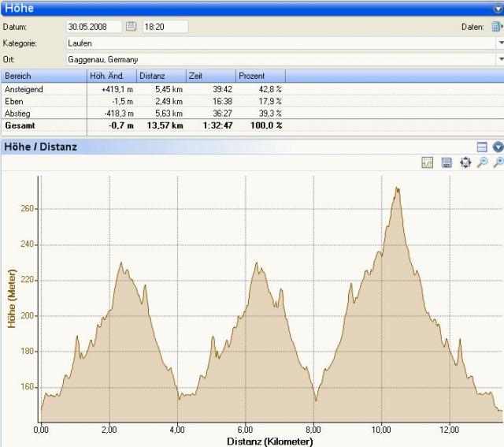The height and width of the screenshot is (447, 504).
Task: Open the Höhe panel menu arrow
Action: [497, 8]
